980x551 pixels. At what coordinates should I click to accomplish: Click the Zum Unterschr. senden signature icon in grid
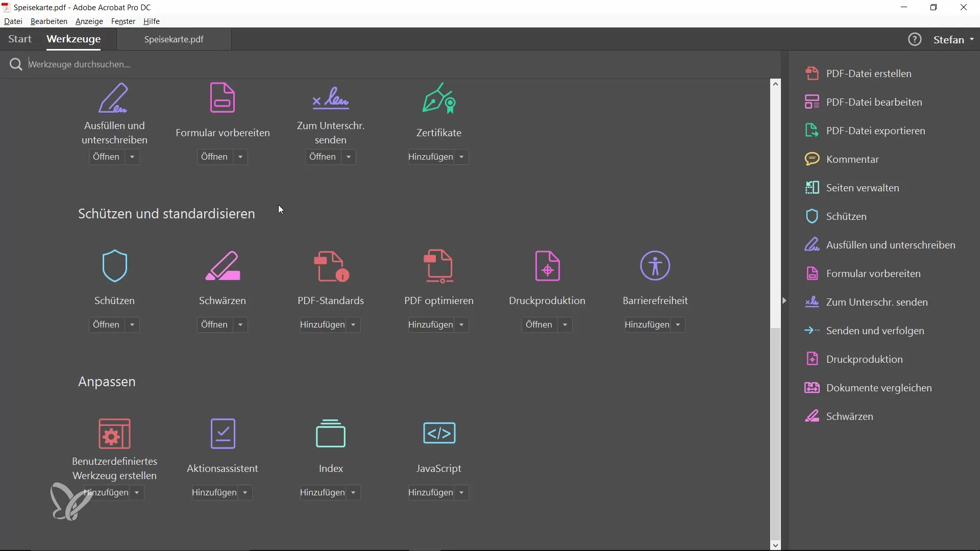(331, 98)
